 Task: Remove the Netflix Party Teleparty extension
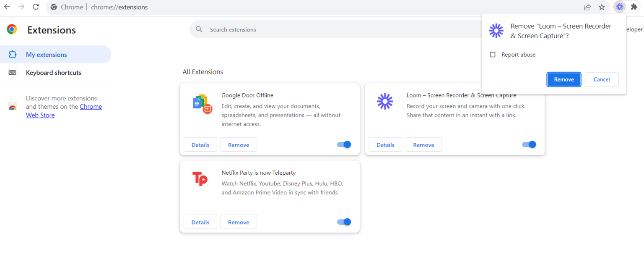click(239, 222)
